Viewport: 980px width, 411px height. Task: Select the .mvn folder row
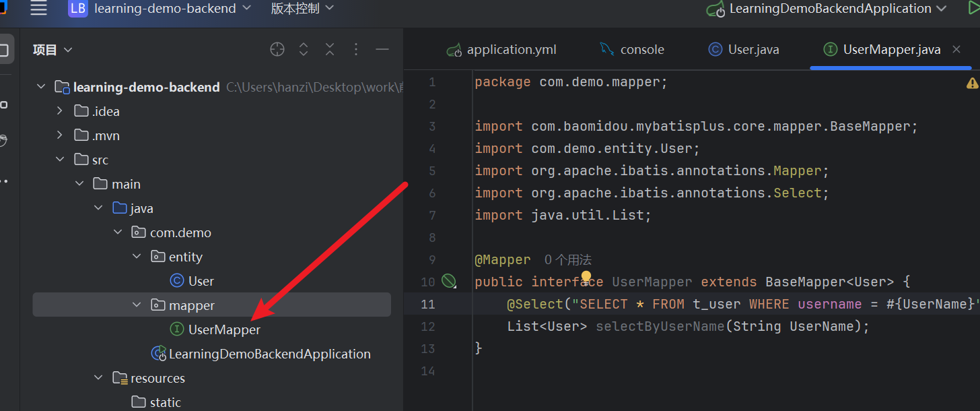point(211,135)
